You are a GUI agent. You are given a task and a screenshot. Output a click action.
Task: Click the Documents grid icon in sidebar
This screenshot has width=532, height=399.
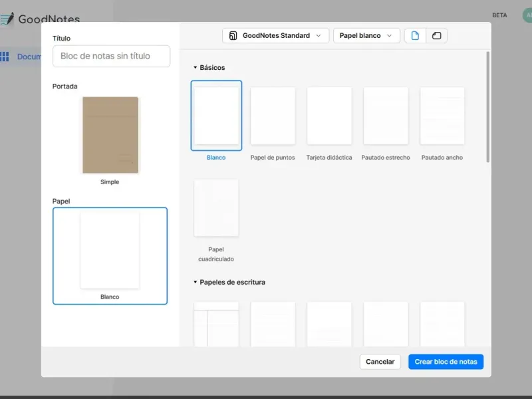coord(5,57)
